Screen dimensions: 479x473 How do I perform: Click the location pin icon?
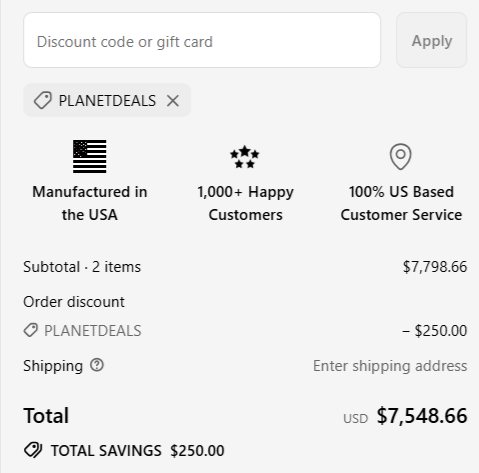401,157
